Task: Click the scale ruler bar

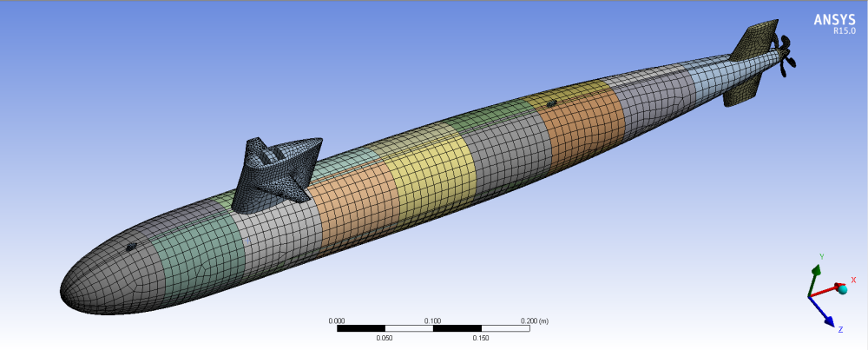Action: [433, 328]
